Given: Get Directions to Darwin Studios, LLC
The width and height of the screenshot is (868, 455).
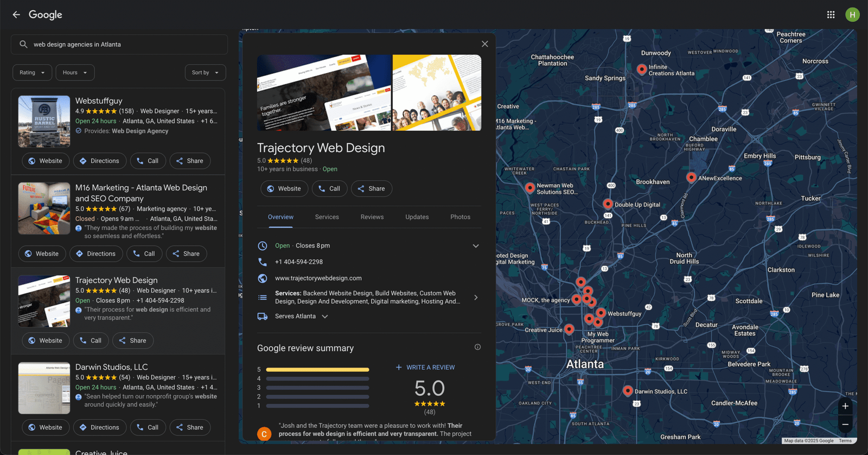Looking at the screenshot, I should coord(99,427).
